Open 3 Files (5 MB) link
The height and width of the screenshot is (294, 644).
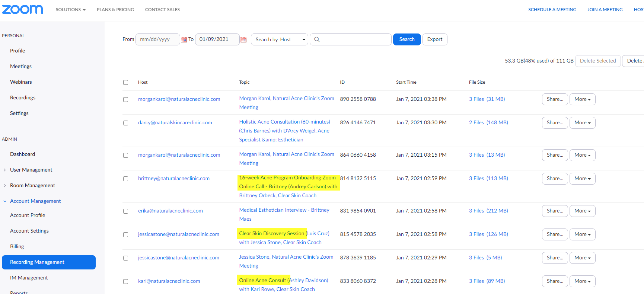pos(485,258)
